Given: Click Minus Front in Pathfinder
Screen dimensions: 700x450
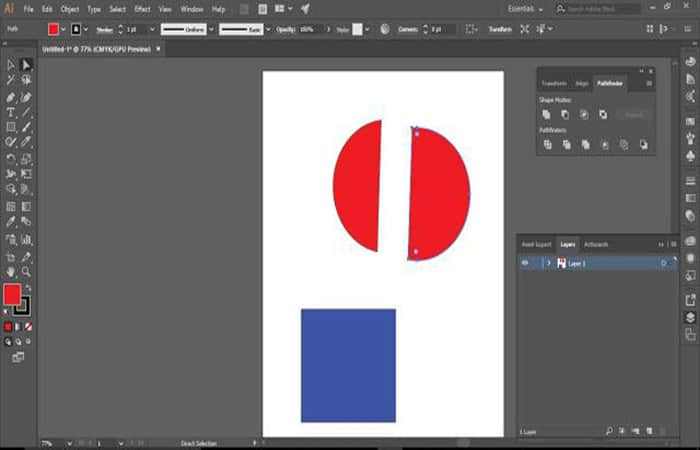Looking at the screenshot, I should [565, 115].
